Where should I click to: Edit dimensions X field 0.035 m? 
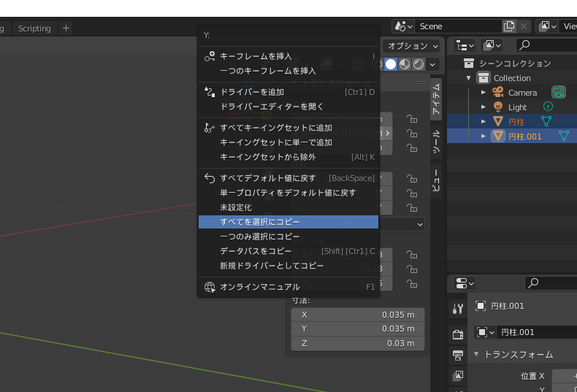click(358, 315)
